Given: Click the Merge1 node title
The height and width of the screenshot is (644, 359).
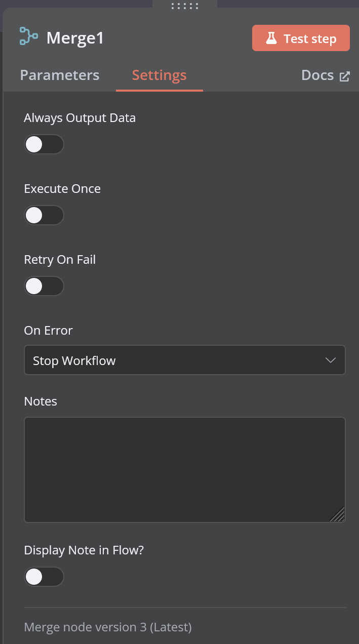Looking at the screenshot, I should point(75,38).
